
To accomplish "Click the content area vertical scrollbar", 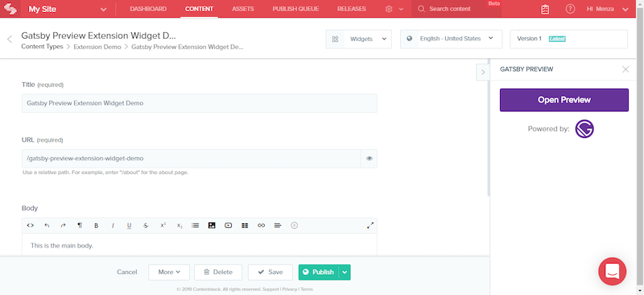I will [x=489, y=128].
